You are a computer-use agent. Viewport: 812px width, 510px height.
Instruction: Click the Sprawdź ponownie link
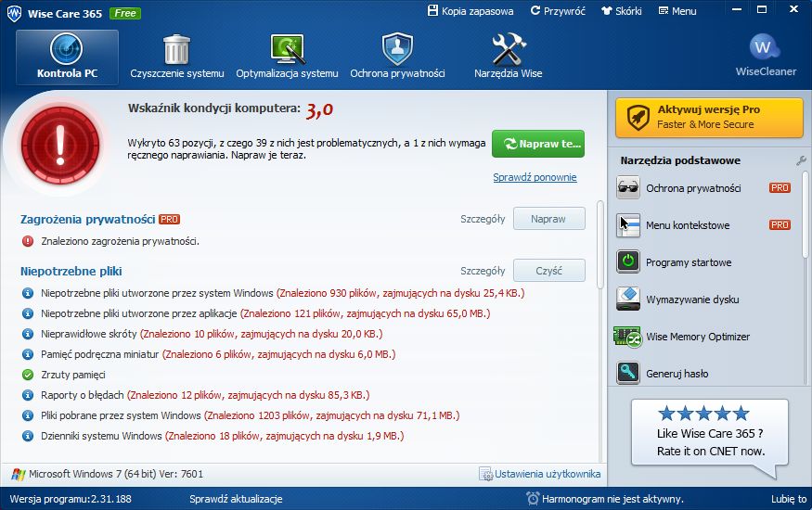[535, 177]
